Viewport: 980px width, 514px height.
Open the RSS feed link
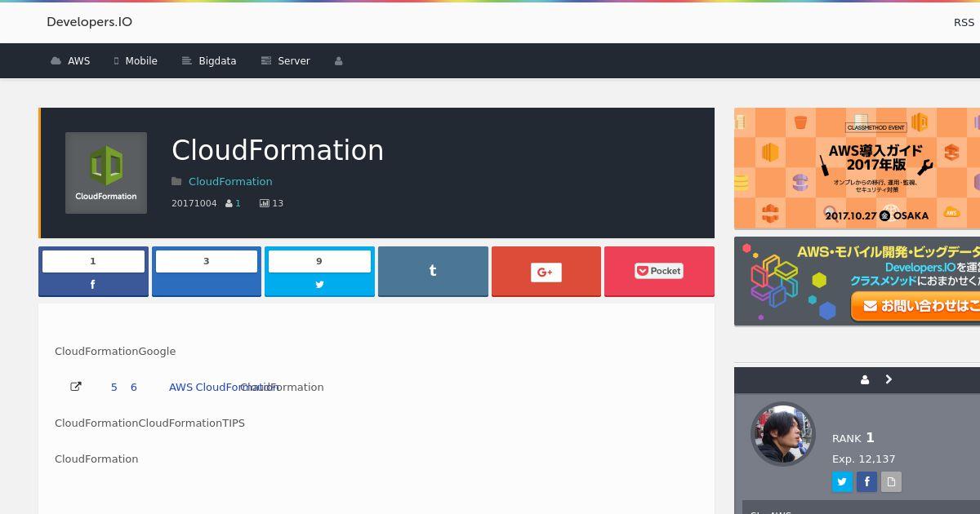click(x=964, y=22)
